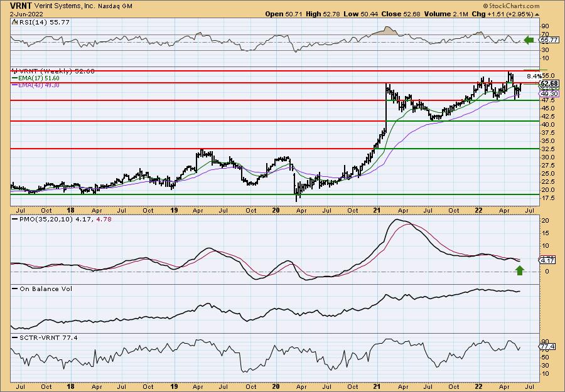This screenshot has width=565, height=392.
Task: Click year 21 on the price chart time axis
Action: click(377, 210)
